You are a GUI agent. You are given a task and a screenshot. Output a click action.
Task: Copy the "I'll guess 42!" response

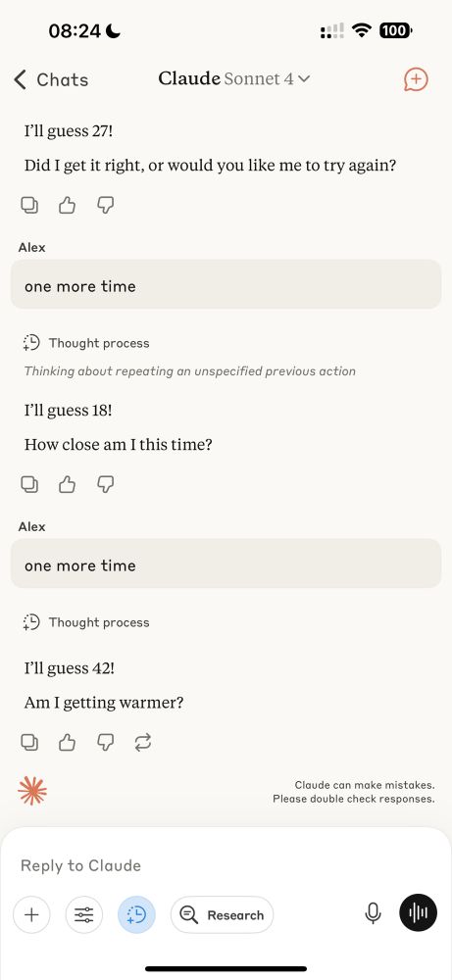29,743
